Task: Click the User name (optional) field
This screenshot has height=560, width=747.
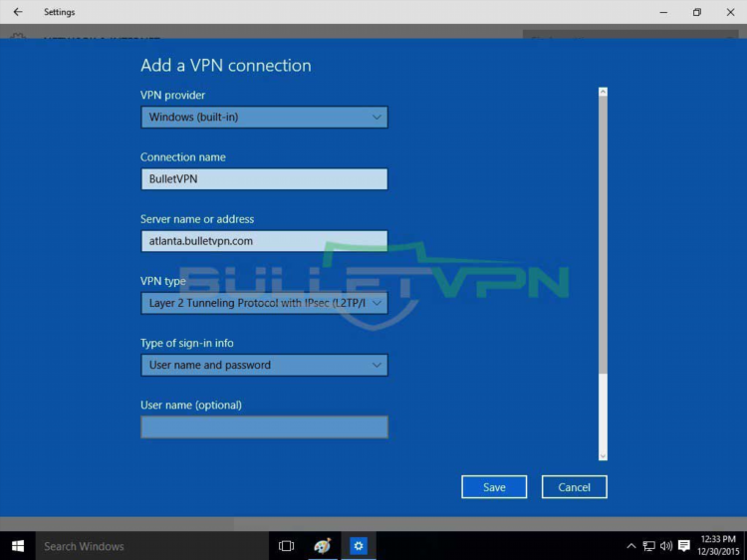Action: point(264,427)
